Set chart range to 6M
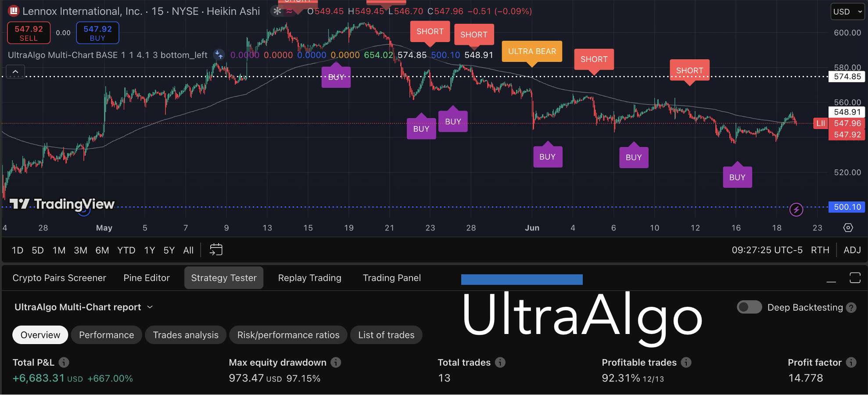This screenshot has height=395, width=868. click(x=102, y=250)
